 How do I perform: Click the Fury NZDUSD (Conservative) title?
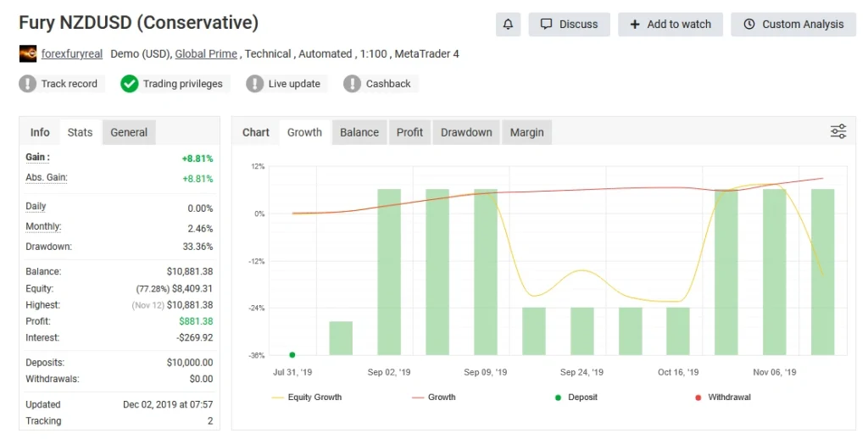tap(138, 23)
